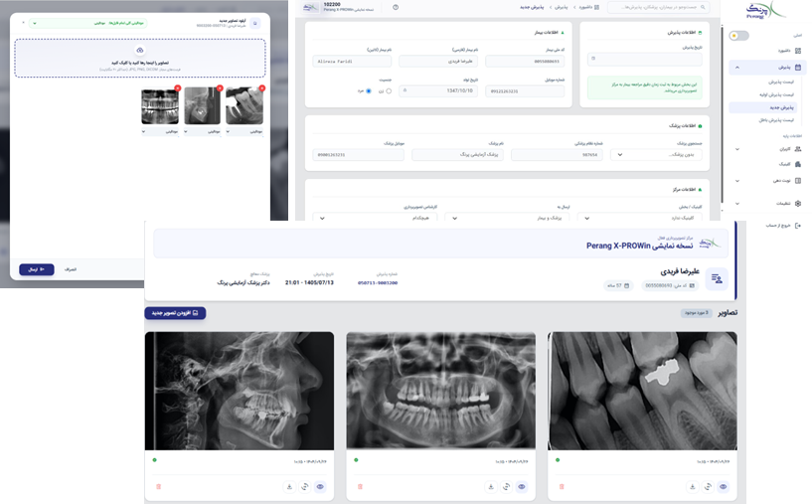Remove the panoramic thumbnail in upload dialog
This screenshot has height=504, width=812.
point(178,88)
